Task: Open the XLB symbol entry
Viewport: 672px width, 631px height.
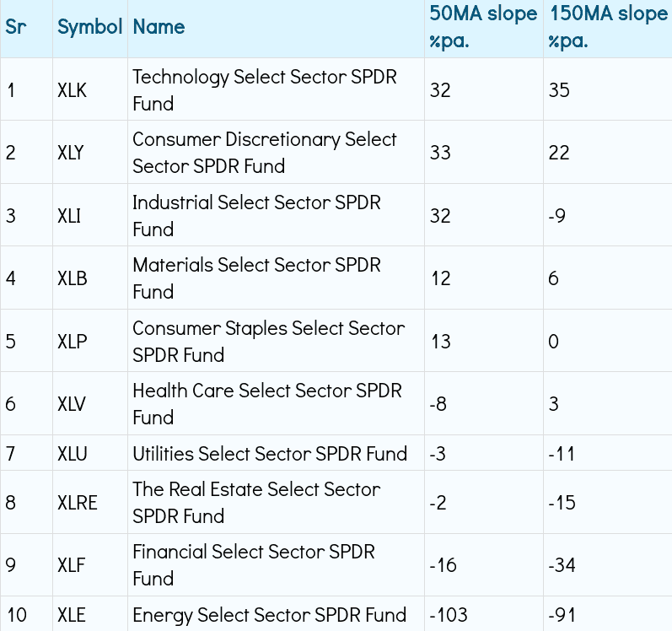Action: tap(73, 278)
